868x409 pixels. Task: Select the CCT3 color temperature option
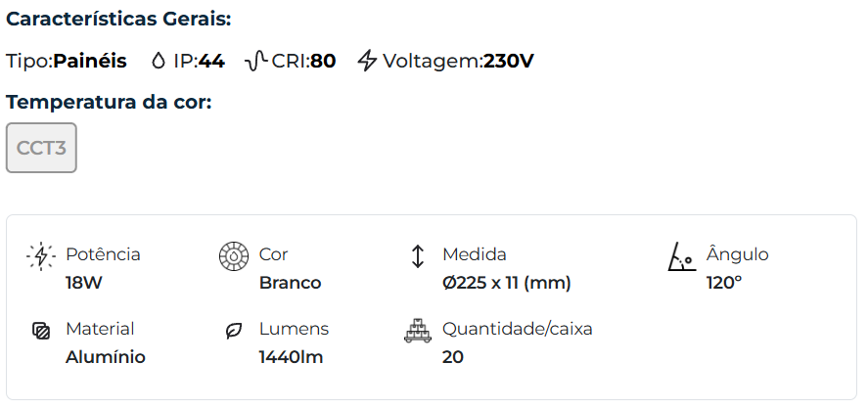(41, 148)
